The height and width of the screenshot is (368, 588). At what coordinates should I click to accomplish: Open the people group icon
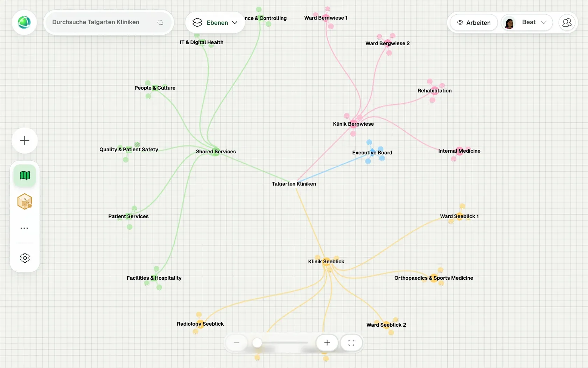click(567, 23)
